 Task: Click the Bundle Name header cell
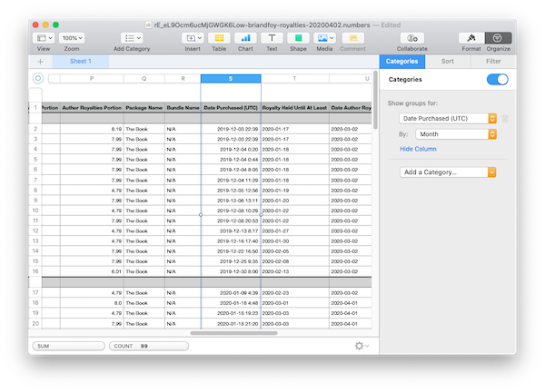(x=183, y=108)
